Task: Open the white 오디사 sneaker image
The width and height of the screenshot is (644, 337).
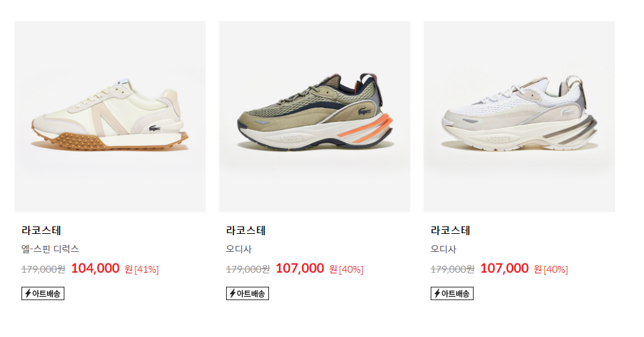Action: coord(519,117)
